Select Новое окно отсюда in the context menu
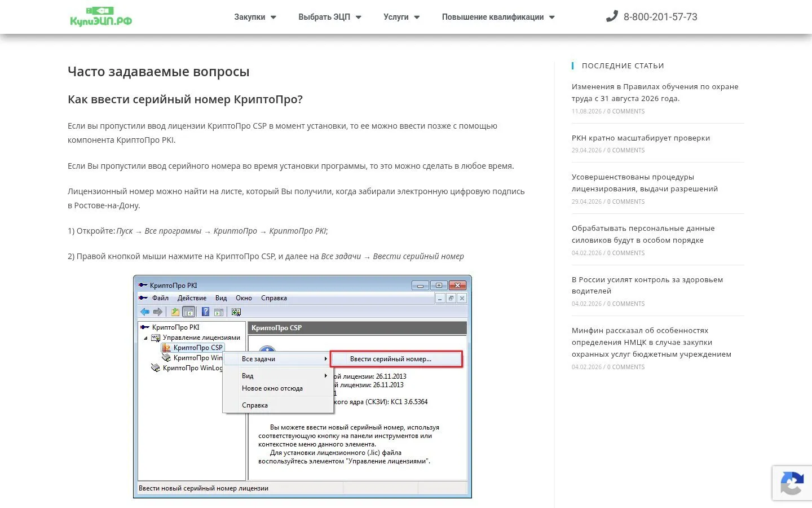The height and width of the screenshot is (508, 812). tap(272, 388)
